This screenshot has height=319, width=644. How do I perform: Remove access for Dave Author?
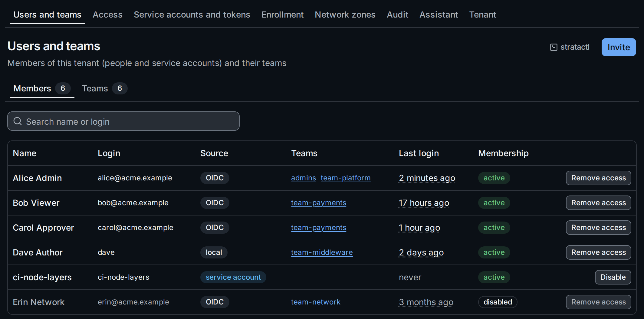pyautogui.click(x=598, y=252)
